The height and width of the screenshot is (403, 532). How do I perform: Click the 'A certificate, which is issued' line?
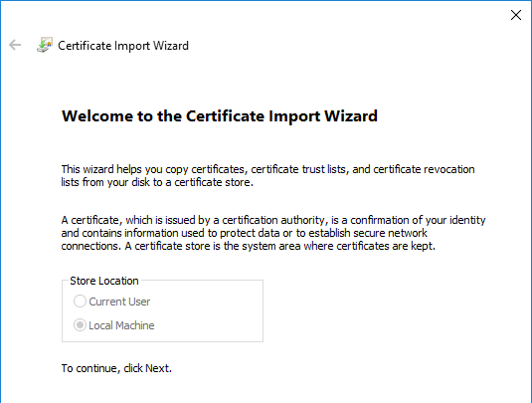pos(273,220)
